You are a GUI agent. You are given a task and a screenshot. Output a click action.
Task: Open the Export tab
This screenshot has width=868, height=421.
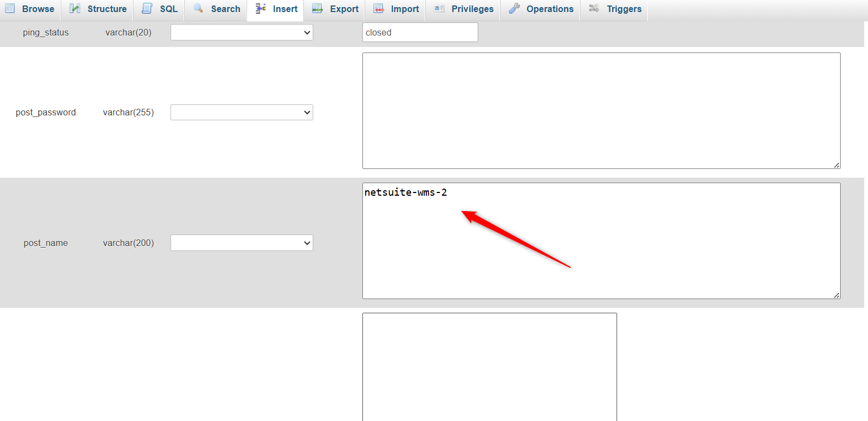[336, 9]
